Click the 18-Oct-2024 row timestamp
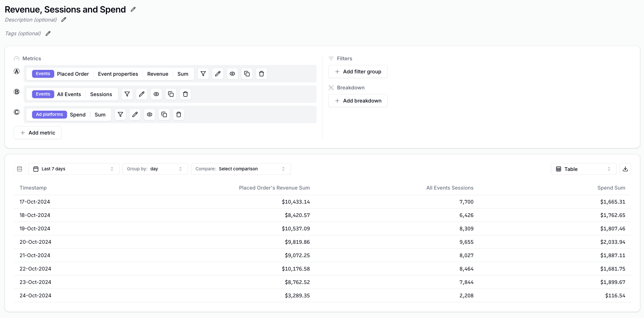This screenshot has height=318, width=644. (x=35, y=215)
